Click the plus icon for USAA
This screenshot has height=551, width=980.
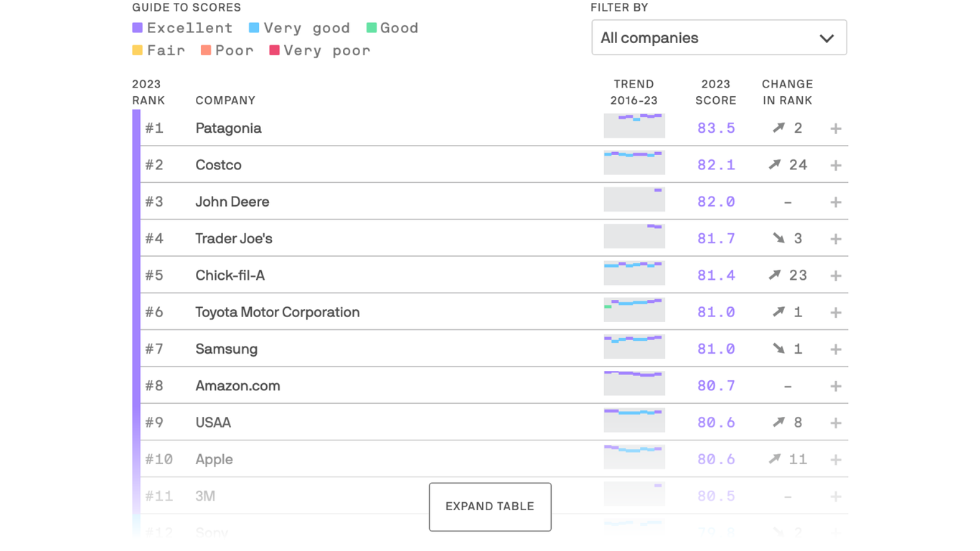tap(836, 423)
